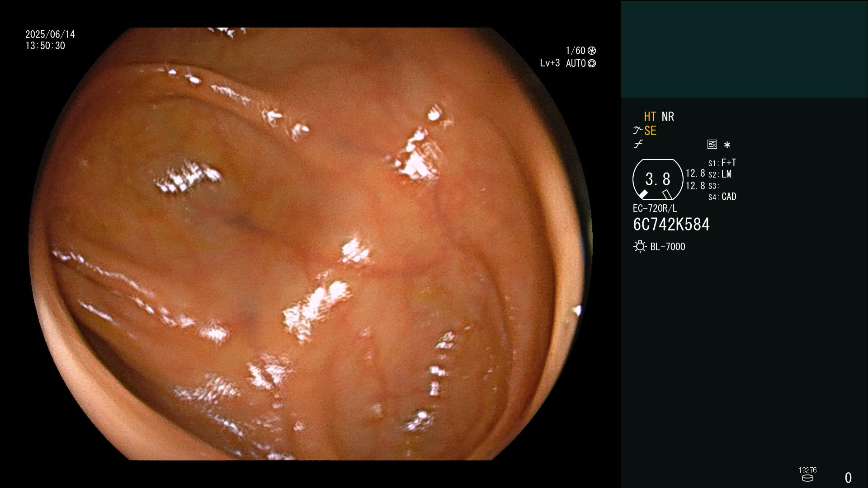Click the remaining storage count 13276
Viewport: 868px width, 488px height.
pos(807,470)
